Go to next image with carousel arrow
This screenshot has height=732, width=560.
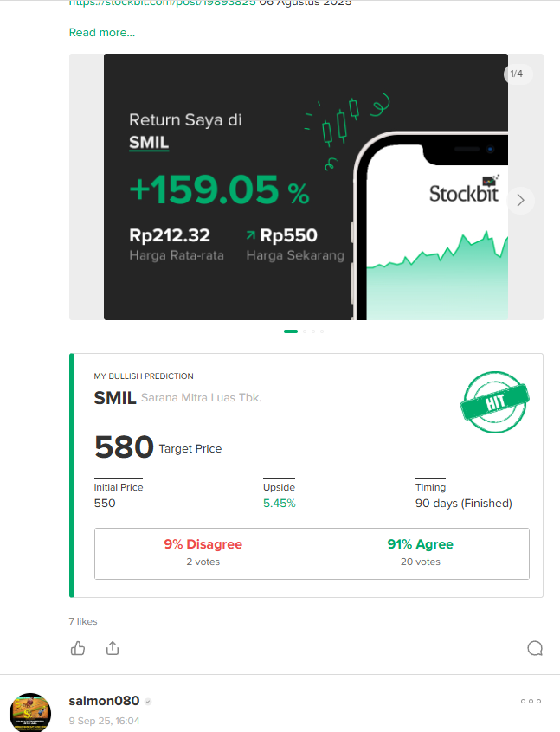pyautogui.click(x=520, y=201)
